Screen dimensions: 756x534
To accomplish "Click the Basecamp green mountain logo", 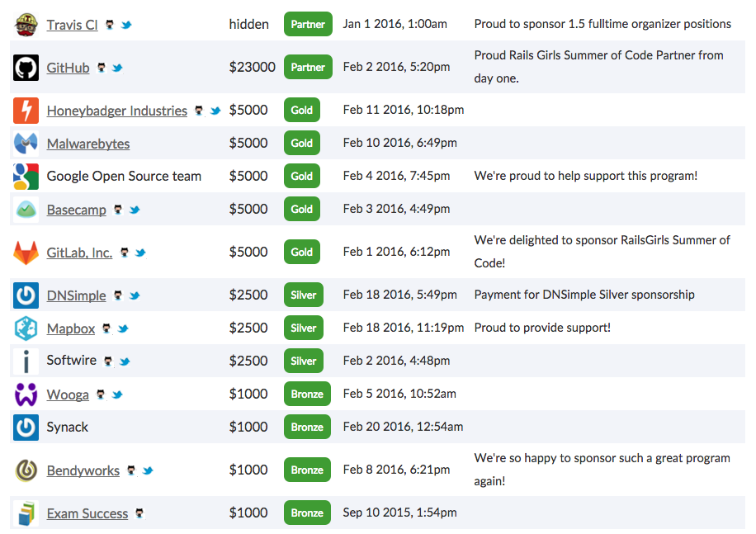I will tap(26, 210).
